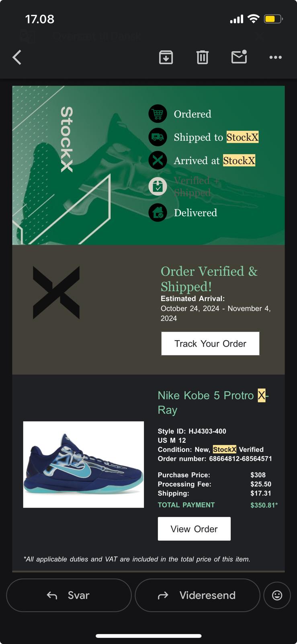297x644 pixels.
Task: Click the vertical StockX logo in banner
Action: tap(66, 139)
